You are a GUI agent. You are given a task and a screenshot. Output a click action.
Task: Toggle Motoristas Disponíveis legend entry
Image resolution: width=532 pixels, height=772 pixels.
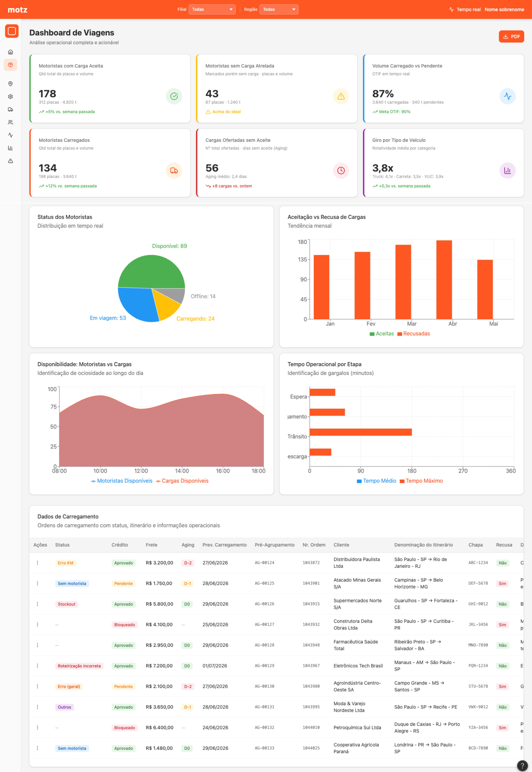(x=122, y=481)
